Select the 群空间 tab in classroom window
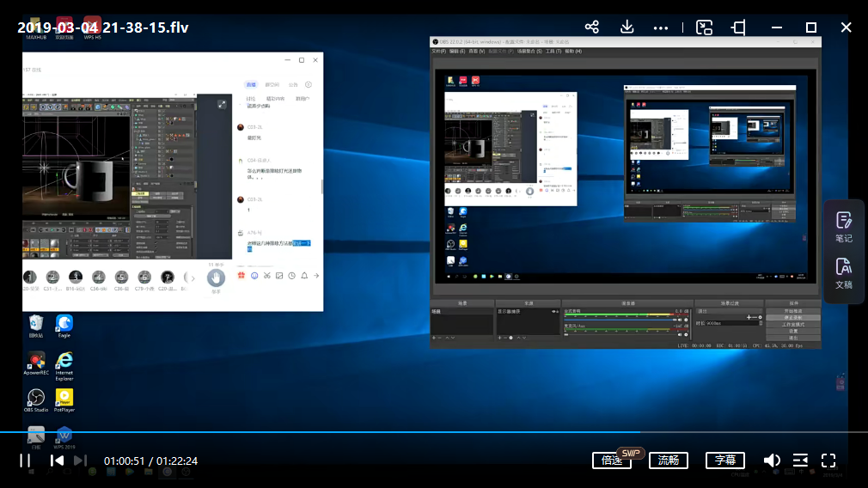This screenshot has height=488, width=868. tap(272, 85)
